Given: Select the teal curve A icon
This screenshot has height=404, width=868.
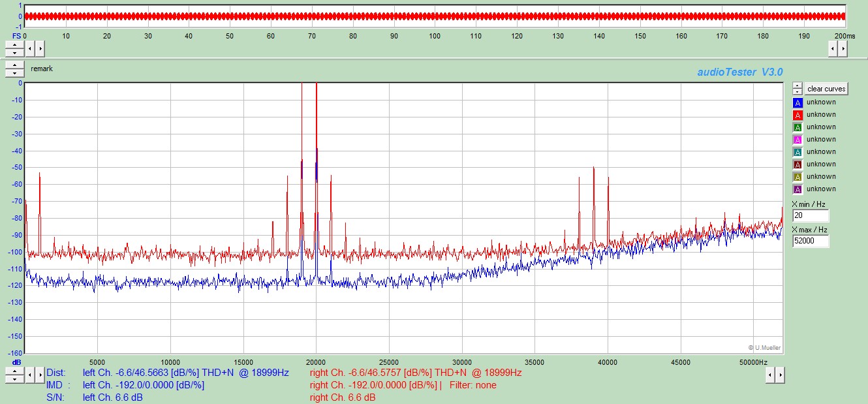Looking at the screenshot, I should (798, 152).
